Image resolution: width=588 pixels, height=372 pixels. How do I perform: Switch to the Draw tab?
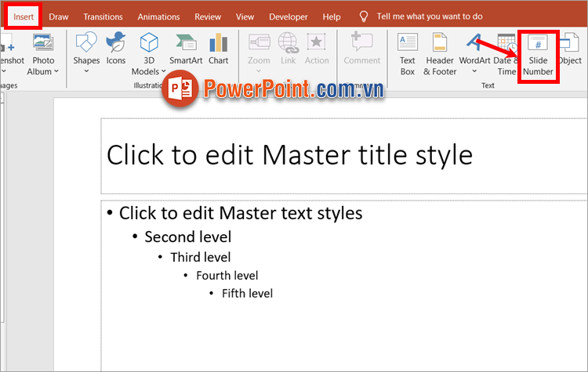(x=59, y=17)
